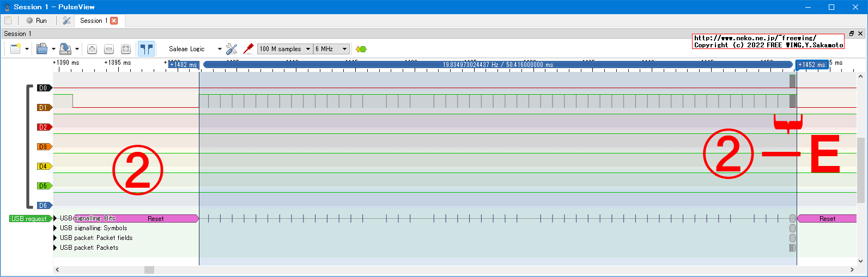868x277 pixels.
Task: Zoom in on the waveform view
Action: point(92,49)
